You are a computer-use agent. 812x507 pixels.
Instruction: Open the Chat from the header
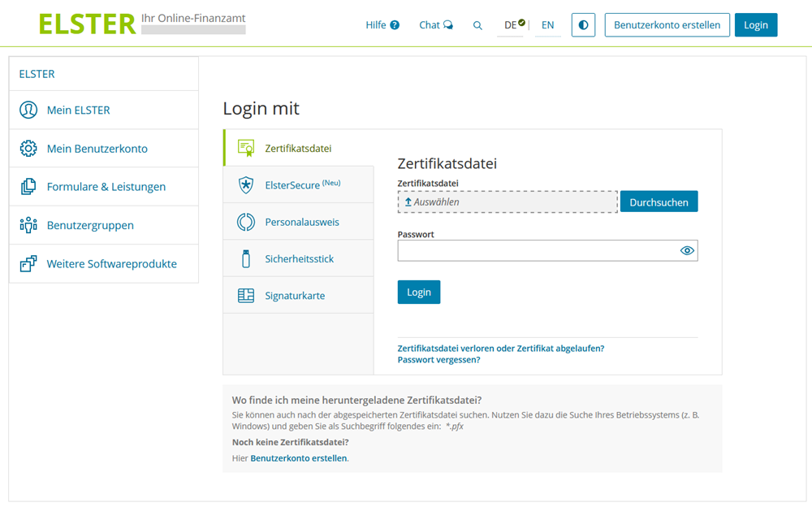pos(436,25)
